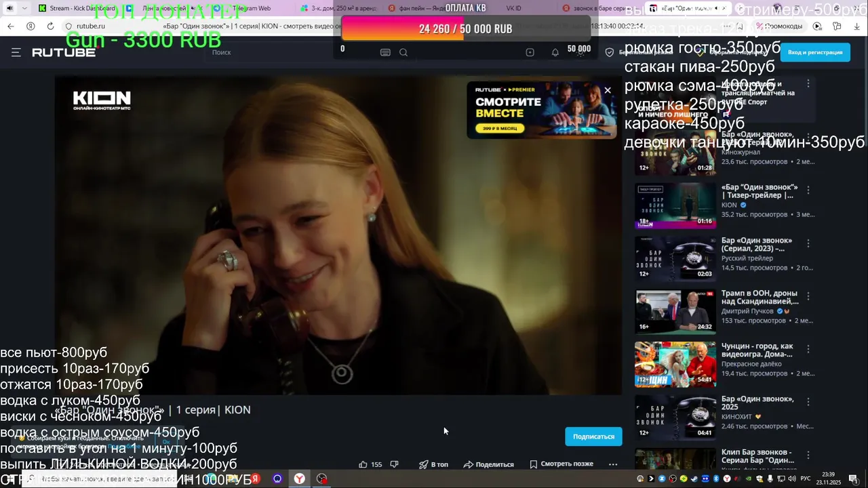Open 'Бар «Один звонок» (Сериал, 2023)' title
Screen dimensions: 868x488
point(757,244)
